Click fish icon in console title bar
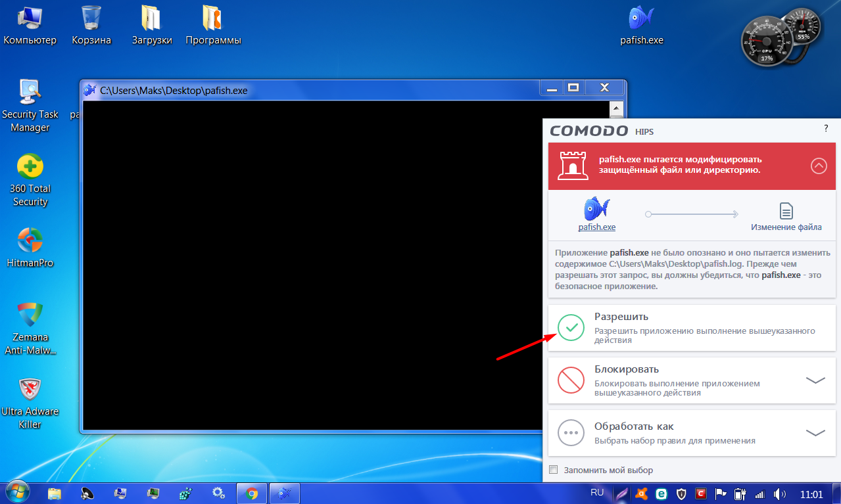The height and width of the screenshot is (504, 841). (89, 90)
